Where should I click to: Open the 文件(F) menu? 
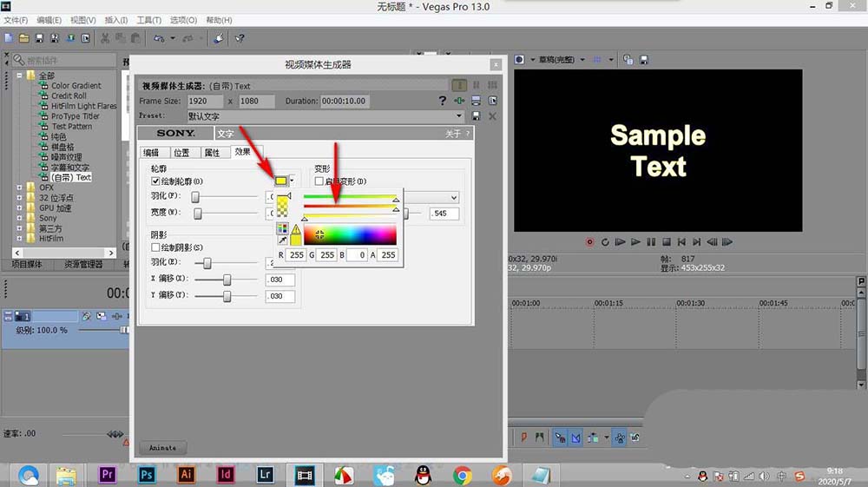point(16,20)
